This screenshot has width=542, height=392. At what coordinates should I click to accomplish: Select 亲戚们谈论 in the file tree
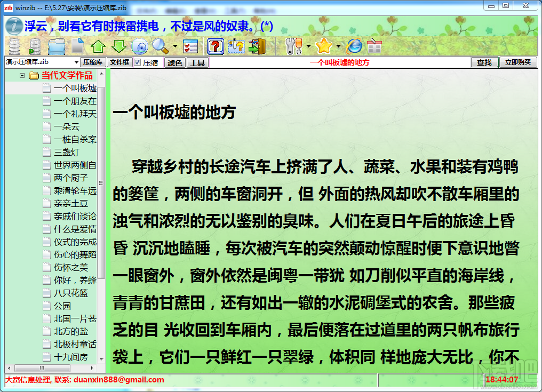[75, 216]
